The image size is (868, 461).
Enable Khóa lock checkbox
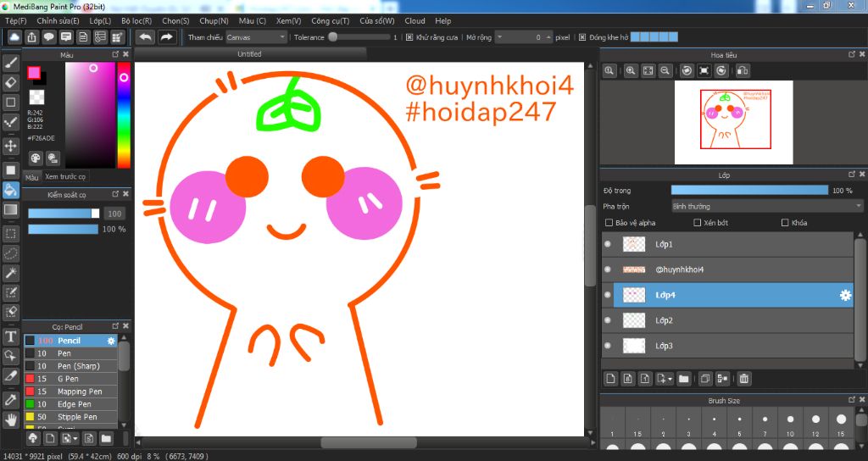coord(785,223)
